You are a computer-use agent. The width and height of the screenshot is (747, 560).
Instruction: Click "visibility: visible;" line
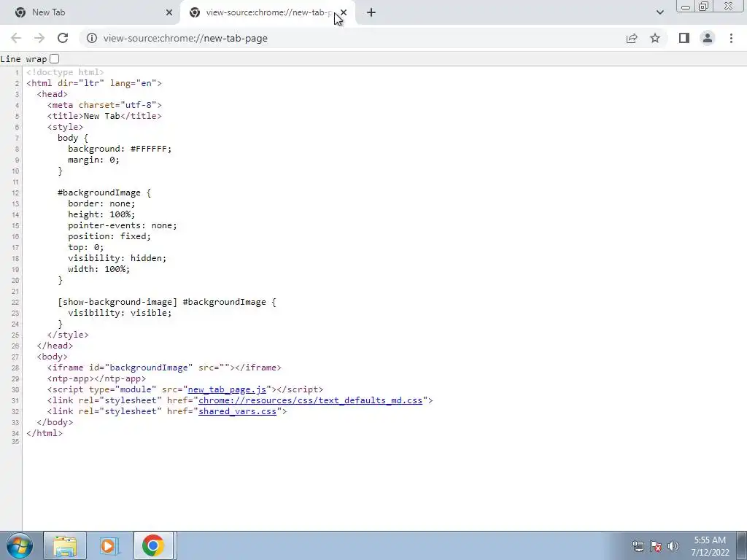pyautogui.click(x=120, y=313)
